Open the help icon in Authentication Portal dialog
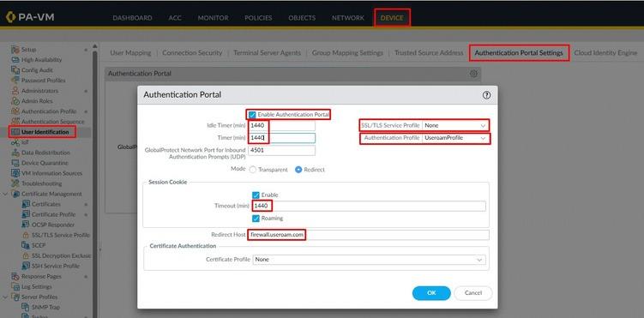This screenshot has width=644, height=318. pyautogui.click(x=486, y=95)
